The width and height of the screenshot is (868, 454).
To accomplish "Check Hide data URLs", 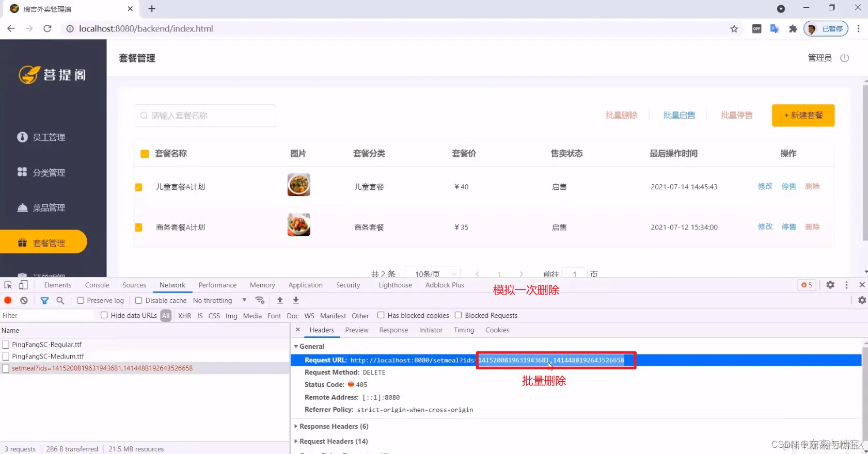I will point(104,315).
